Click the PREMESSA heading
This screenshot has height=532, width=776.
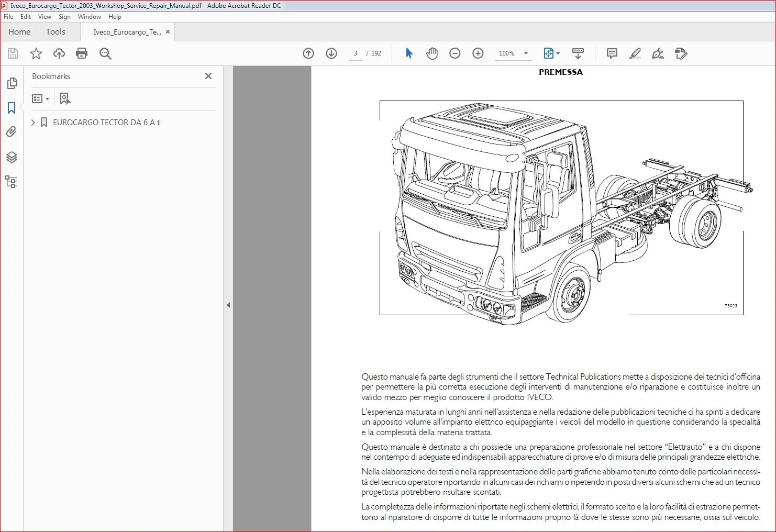click(x=561, y=72)
